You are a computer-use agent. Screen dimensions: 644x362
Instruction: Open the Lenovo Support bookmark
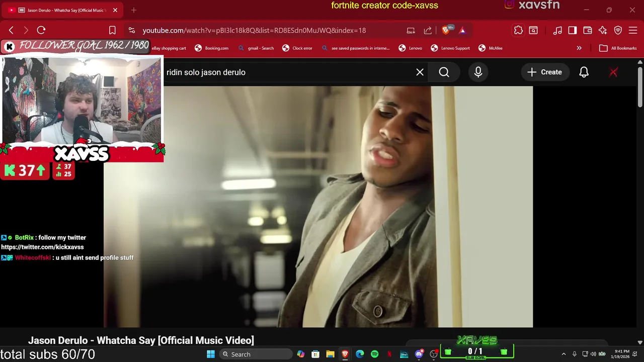pos(450,48)
